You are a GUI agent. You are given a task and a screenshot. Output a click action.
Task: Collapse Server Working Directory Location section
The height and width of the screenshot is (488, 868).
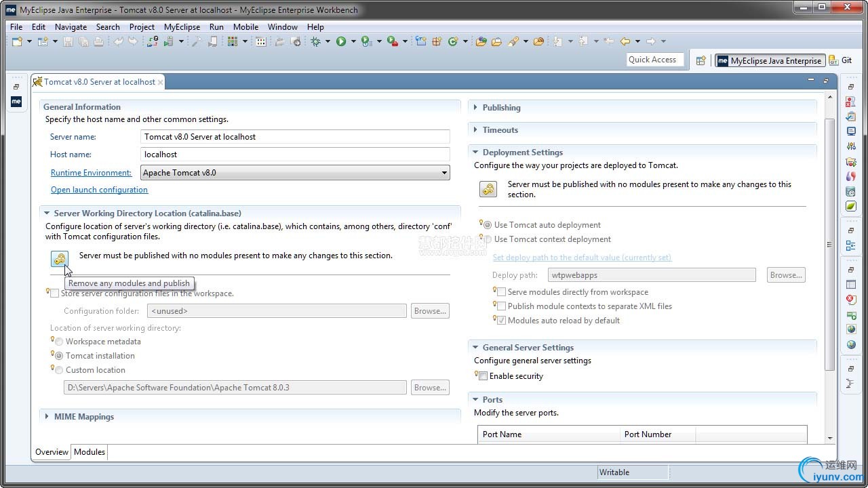click(x=47, y=213)
